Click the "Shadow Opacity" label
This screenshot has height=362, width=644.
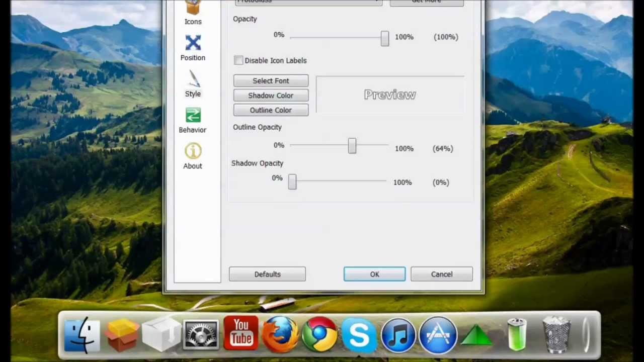point(257,163)
